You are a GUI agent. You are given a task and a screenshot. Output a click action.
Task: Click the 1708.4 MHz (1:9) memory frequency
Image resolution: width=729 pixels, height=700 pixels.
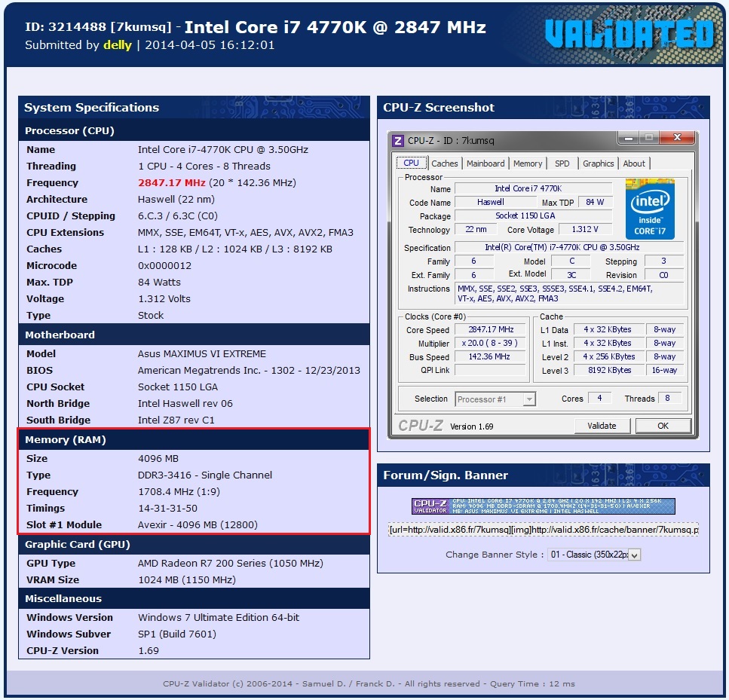(x=179, y=492)
